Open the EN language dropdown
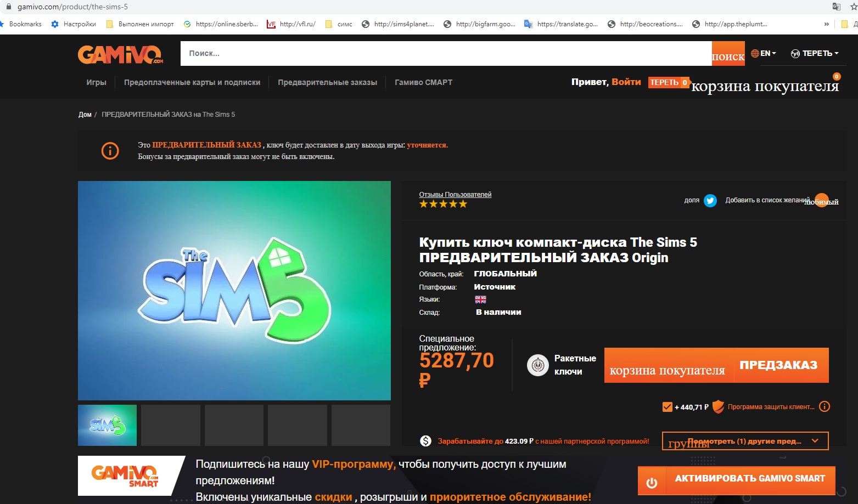858x504 pixels. click(x=764, y=53)
